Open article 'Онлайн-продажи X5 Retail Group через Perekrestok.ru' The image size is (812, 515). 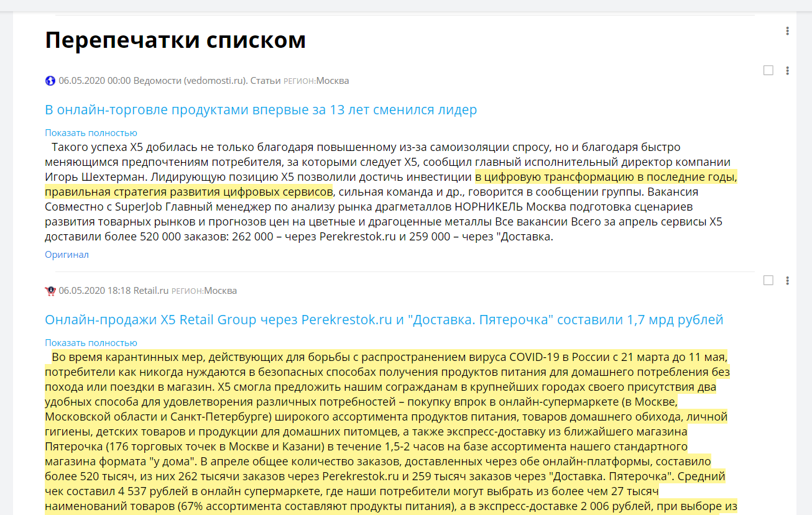pyautogui.click(x=384, y=320)
